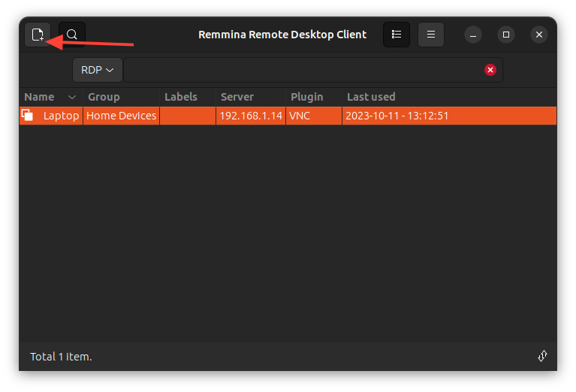This screenshot has height=392, width=576.
Task: Click the Labels column header
Action: pos(181,97)
